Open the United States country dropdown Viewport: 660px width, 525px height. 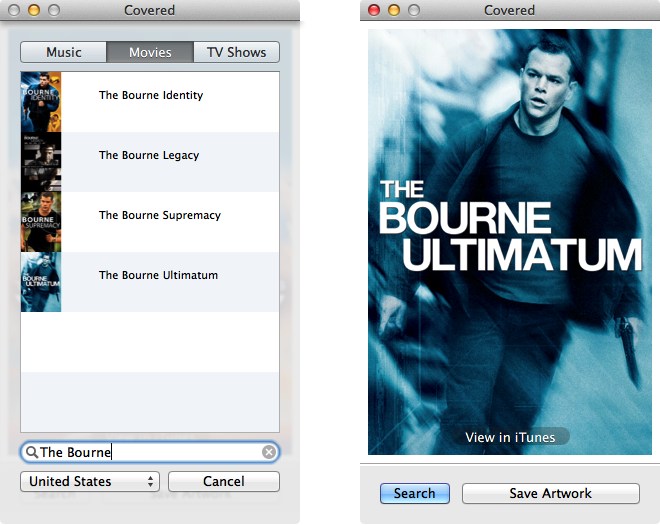pyautogui.click(x=90, y=482)
